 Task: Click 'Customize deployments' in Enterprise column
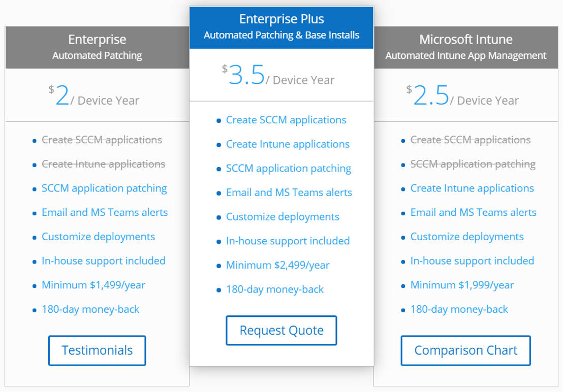[x=98, y=237]
